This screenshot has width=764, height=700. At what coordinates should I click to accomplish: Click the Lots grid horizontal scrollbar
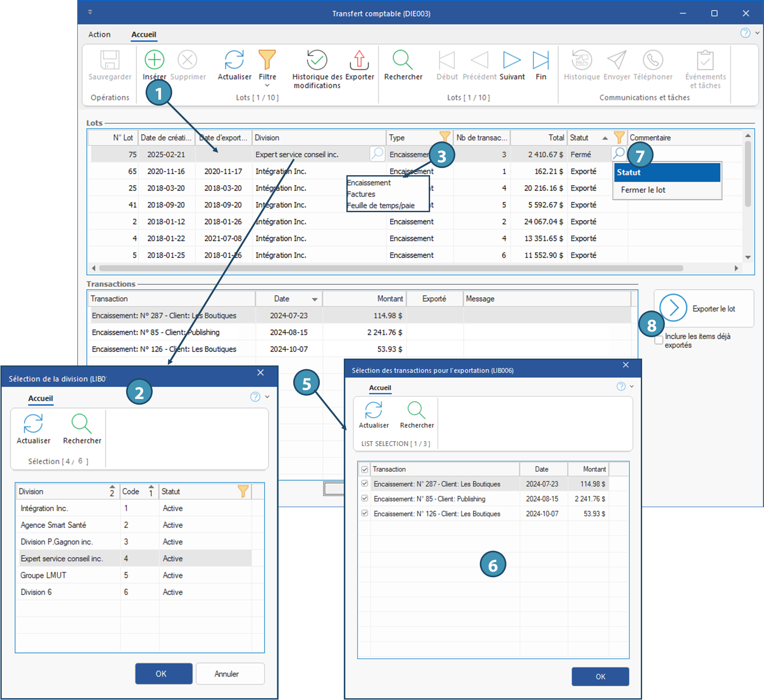click(x=391, y=268)
